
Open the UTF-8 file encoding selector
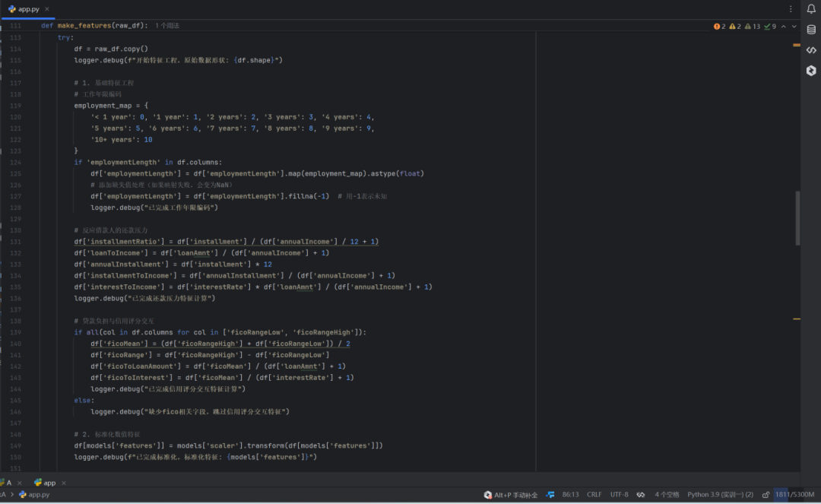tap(619, 495)
